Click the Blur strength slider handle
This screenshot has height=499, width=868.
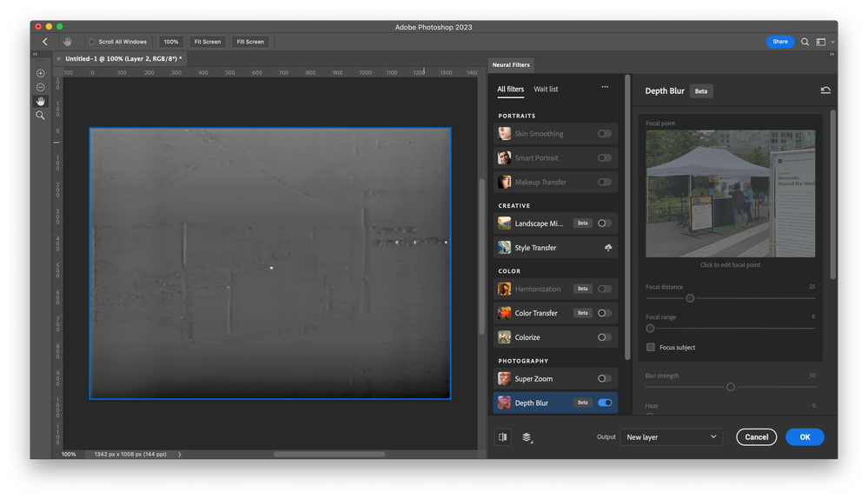[x=731, y=387]
